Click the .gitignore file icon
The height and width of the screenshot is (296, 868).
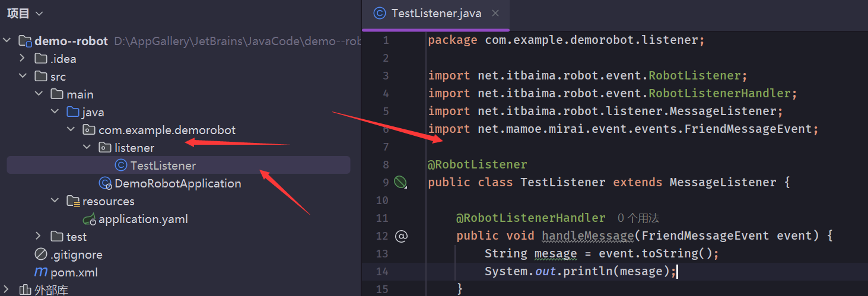[41, 254]
